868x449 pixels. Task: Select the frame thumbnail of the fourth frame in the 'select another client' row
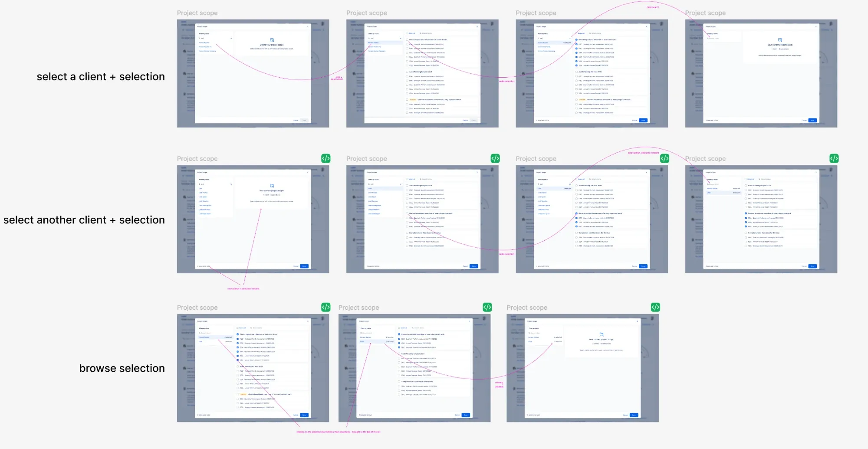pyautogui.click(x=761, y=220)
